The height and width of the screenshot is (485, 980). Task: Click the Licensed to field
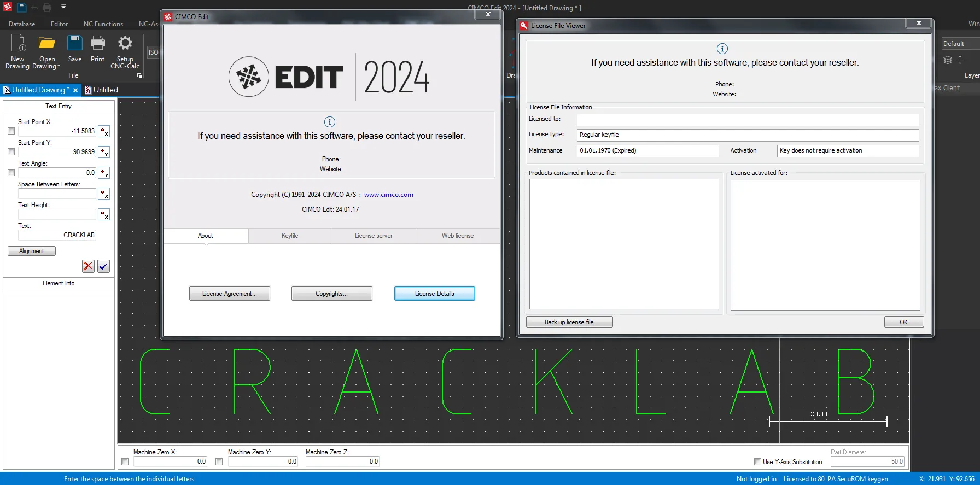click(748, 120)
